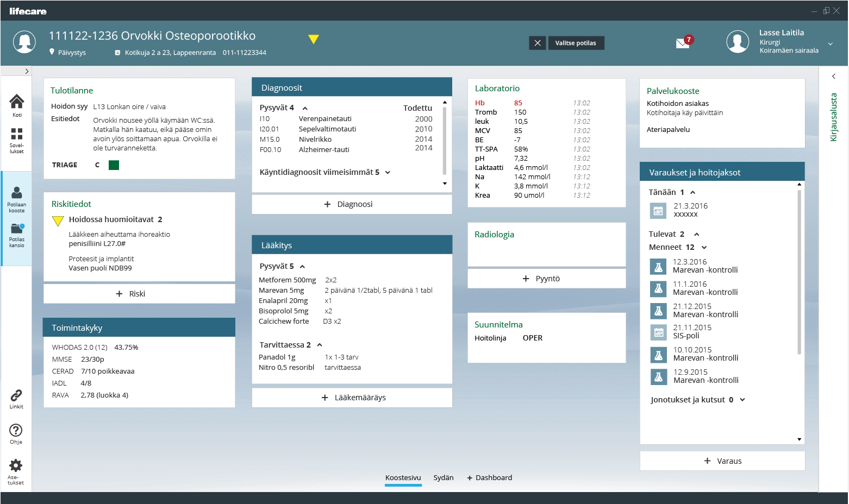Close the patient with X button
This screenshot has width=849, height=504.
538,43
